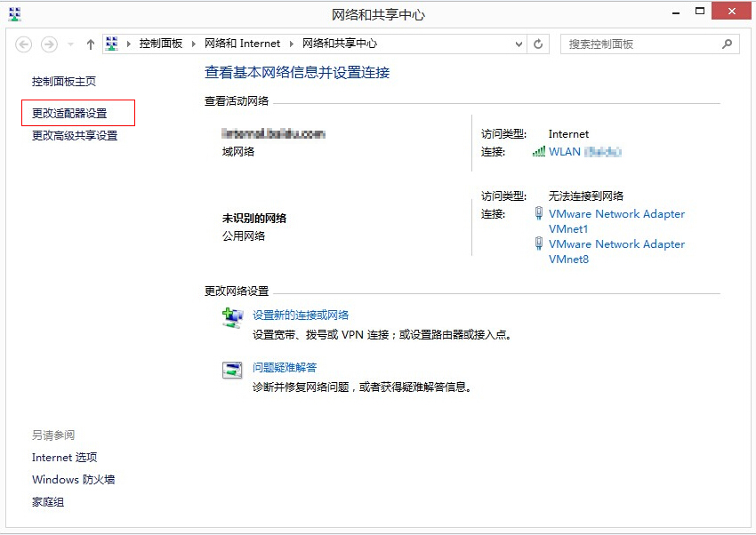Click the back navigation arrow
756x535 pixels.
[x=24, y=43]
